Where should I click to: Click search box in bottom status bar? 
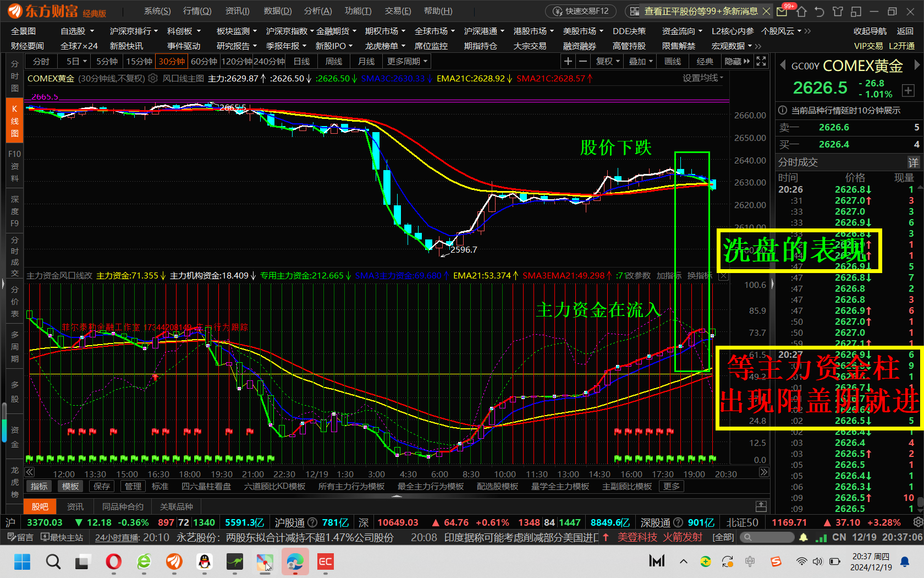point(767,537)
